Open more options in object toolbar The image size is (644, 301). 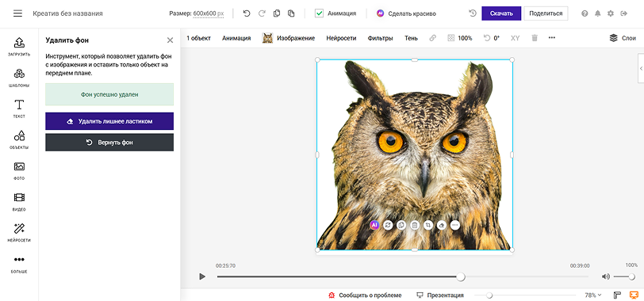tap(551, 38)
